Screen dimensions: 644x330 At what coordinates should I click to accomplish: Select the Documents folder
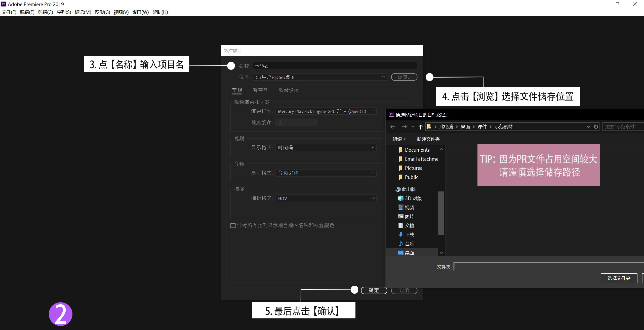(414, 150)
